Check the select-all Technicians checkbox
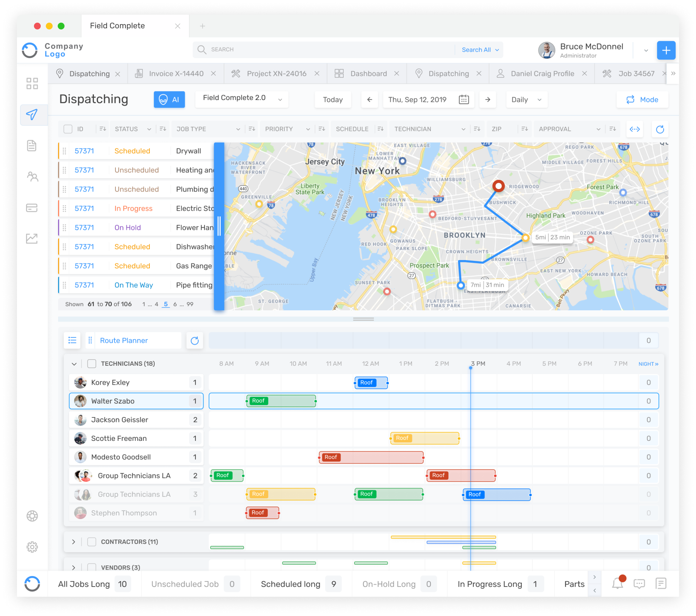 [91, 363]
